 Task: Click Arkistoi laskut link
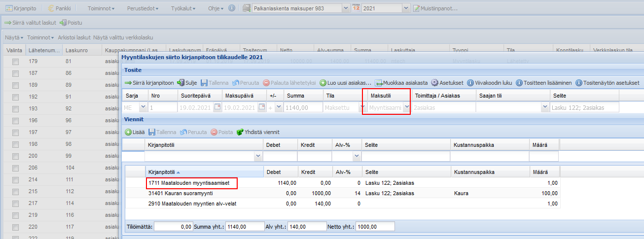click(x=74, y=37)
